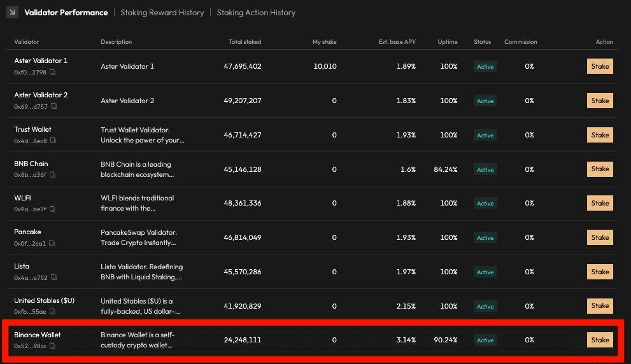Click Active status badge for Lista
631x364 pixels.
[485, 272]
